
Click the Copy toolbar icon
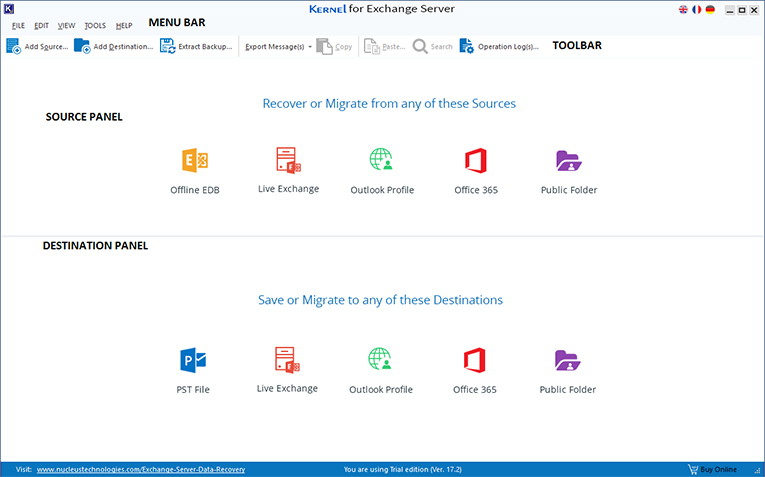point(324,47)
